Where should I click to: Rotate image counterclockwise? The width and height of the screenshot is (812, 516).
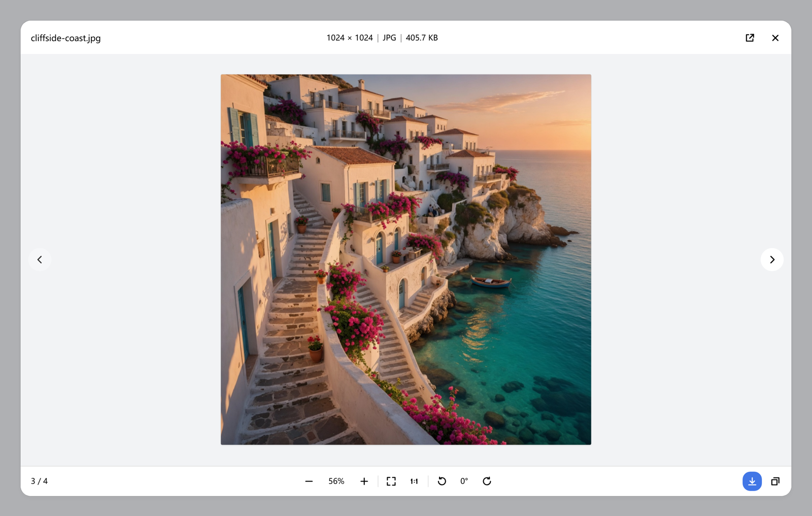click(442, 481)
